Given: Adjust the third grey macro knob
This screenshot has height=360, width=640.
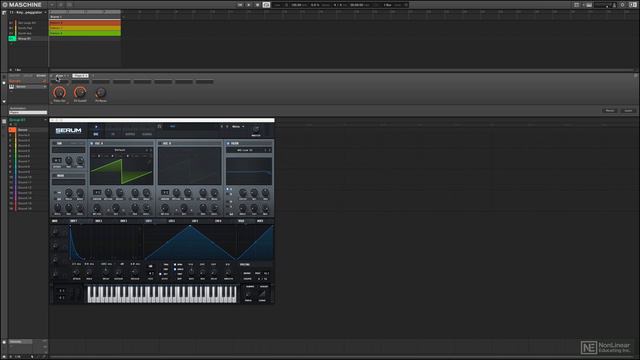Looking at the screenshot, I should coord(101,93).
